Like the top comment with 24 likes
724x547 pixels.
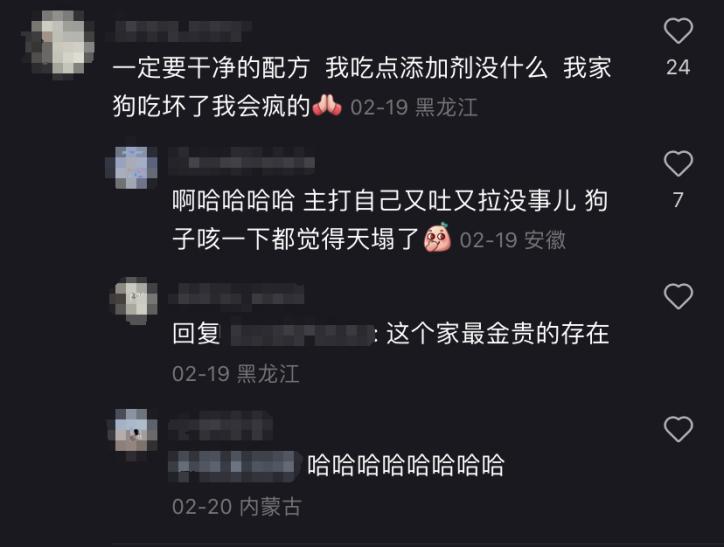[x=678, y=30]
